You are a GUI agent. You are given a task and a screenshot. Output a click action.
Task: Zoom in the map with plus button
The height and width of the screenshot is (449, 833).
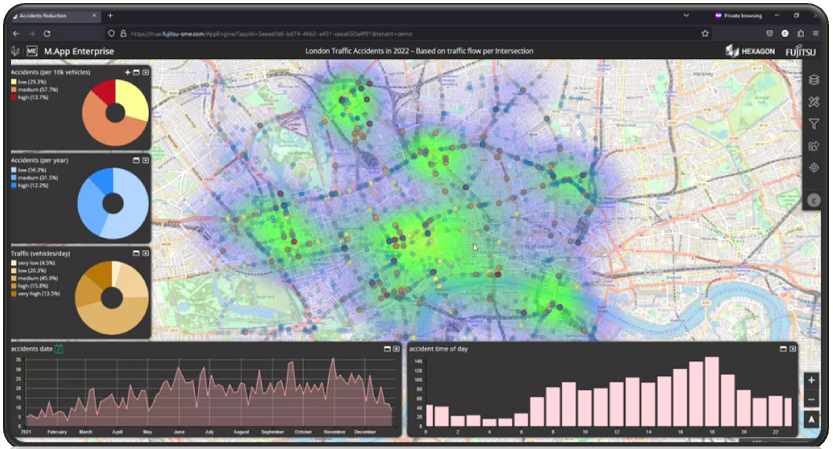pyautogui.click(x=811, y=381)
